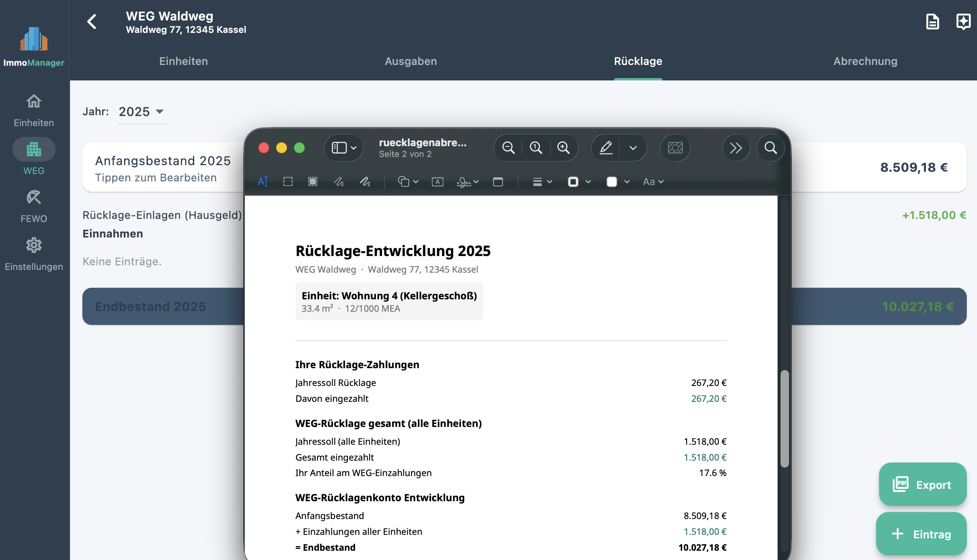
Task: Toggle the markup pen toolbar in Preview
Action: pos(606,148)
